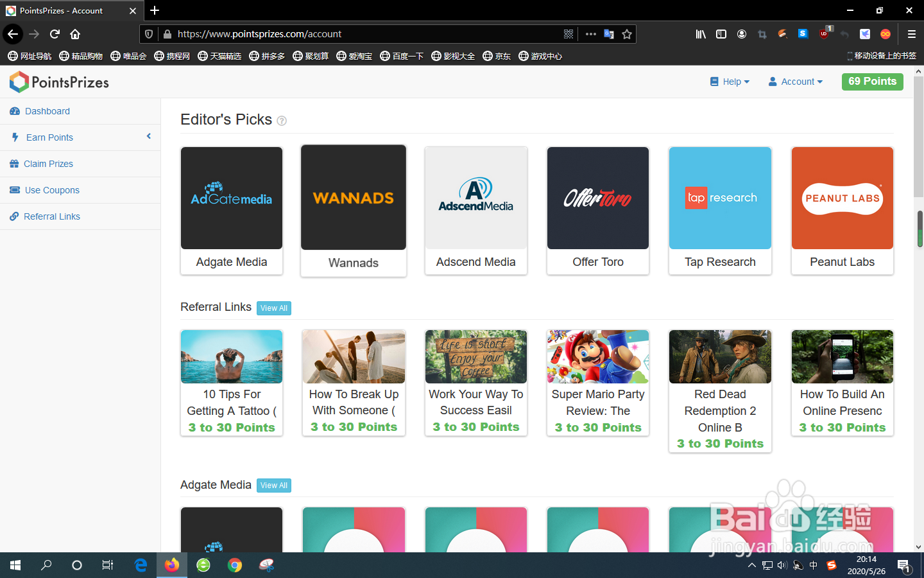Screen dimensions: 924x578
Task: Open the 百度一下 bookmark
Action: click(402, 56)
